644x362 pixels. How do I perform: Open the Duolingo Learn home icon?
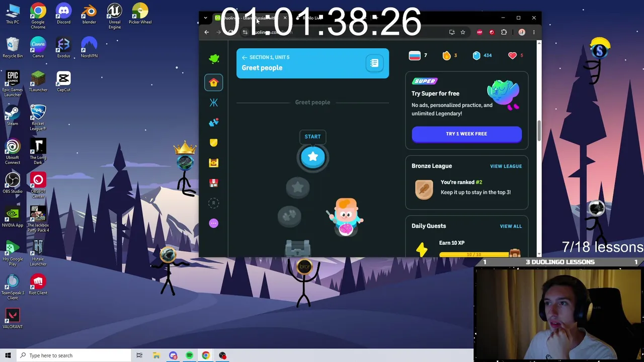pyautogui.click(x=213, y=82)
